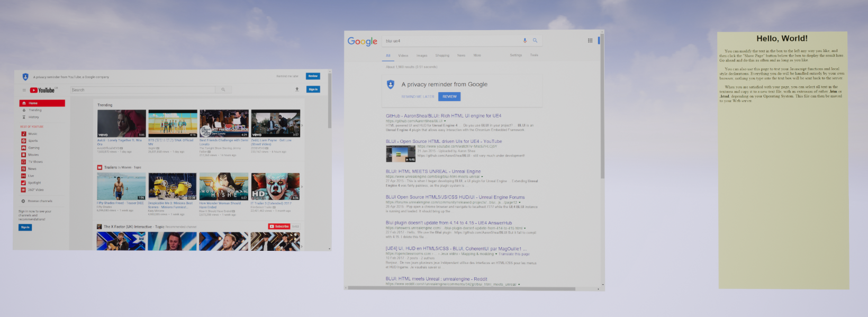This screenshot has height=317, width=868.
Task: Open GitHub AaronShea/BLUI search result
Action: [x=444, y=115]
